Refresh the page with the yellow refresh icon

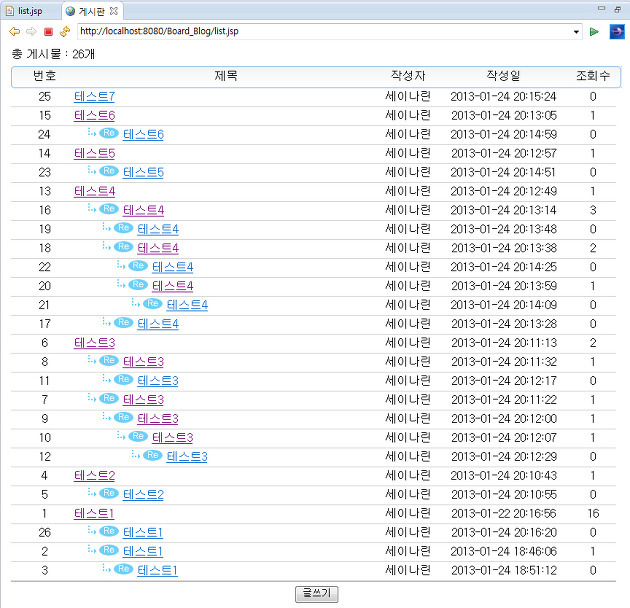tap(65, 31)
